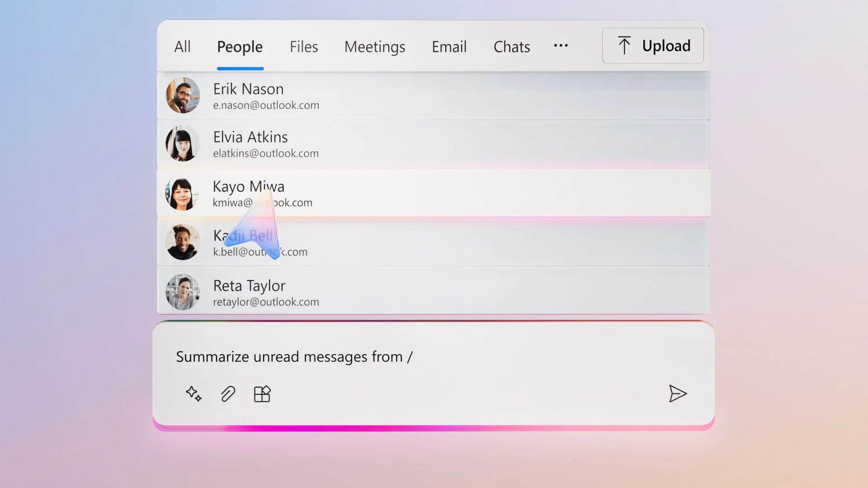The width and height of the screenshot is (868, 488).
Task: Click Kadji Bell's profile picture
Action: tap(183, 242)
